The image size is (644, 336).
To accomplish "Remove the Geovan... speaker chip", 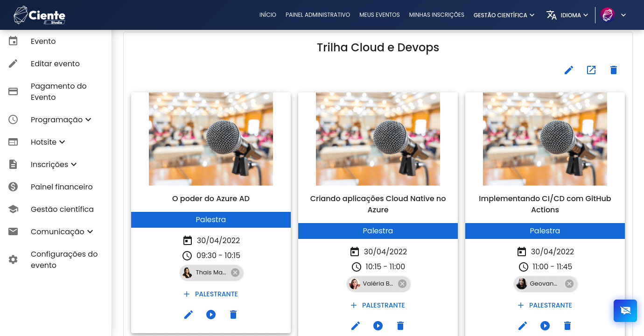I will pos(569,284).
